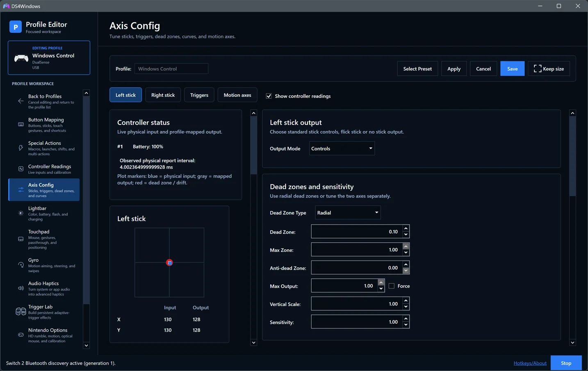The width and height of the screenshot is (588, 371).
Task: Click the Stop button
Action: 566,363
